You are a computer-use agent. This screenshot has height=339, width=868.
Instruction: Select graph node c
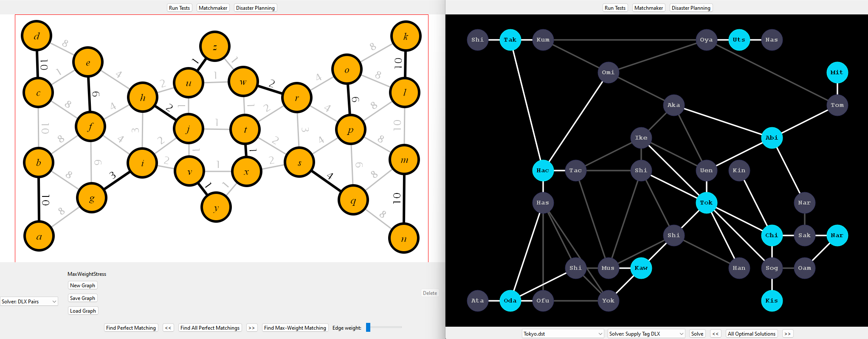click(38, 92)
